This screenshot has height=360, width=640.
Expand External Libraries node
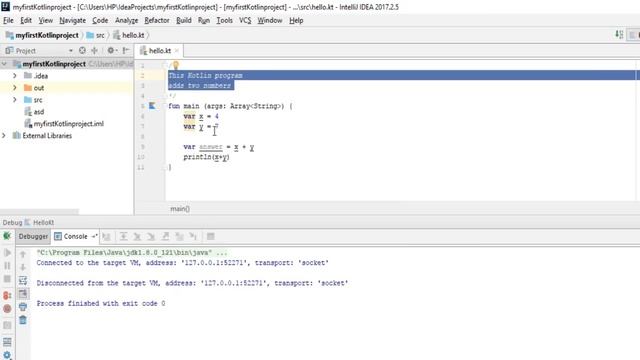tap(4, 136)
